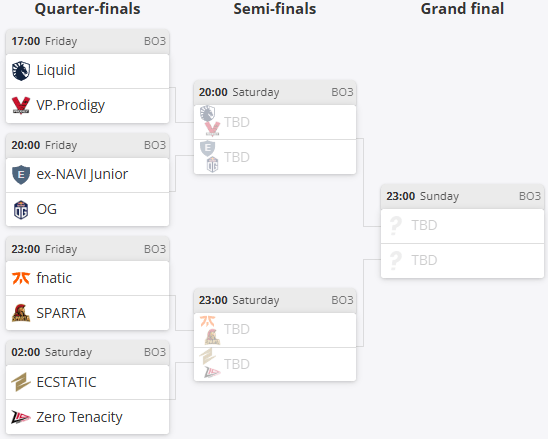Click the question mark icon in second final slot

point(396,261)
